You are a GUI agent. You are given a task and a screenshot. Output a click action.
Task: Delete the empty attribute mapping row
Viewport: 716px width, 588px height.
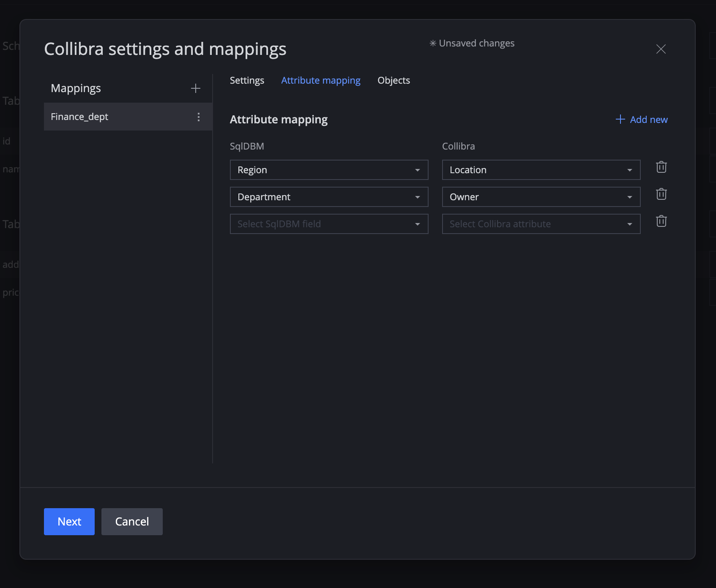pos(661,221)
